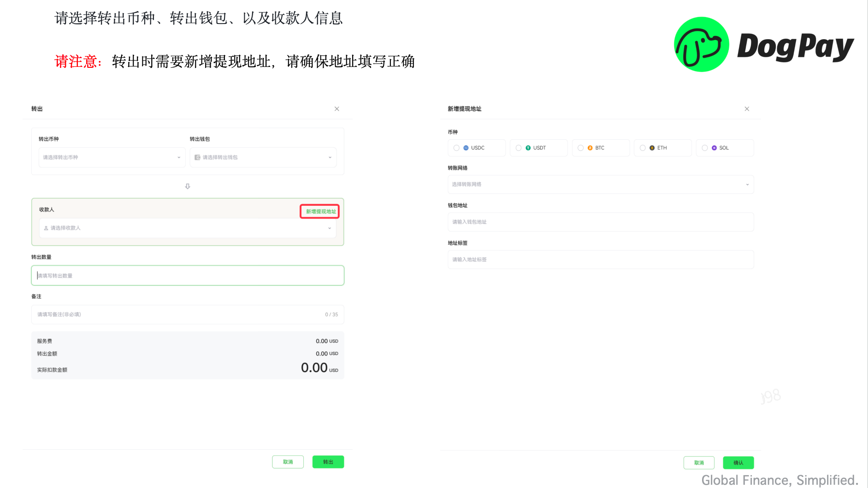Viewport: 868px width, 488px height.
Task: Expand the 请选择收款人 recipient dropdown
Action: [188, 228]
